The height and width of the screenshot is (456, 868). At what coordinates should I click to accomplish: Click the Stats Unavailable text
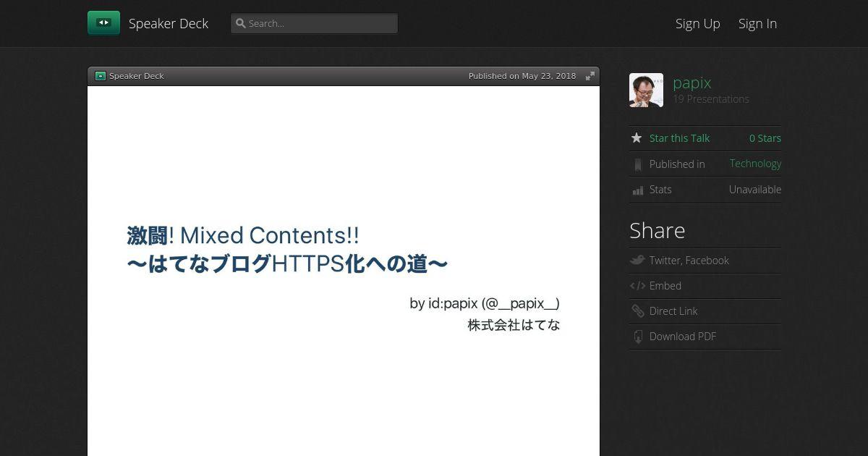755,190
